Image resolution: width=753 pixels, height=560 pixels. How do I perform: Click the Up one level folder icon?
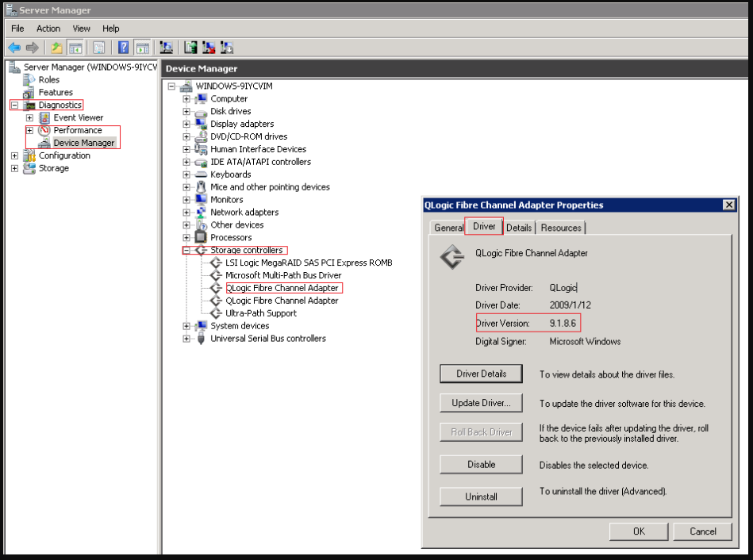[x=56, y=48]
